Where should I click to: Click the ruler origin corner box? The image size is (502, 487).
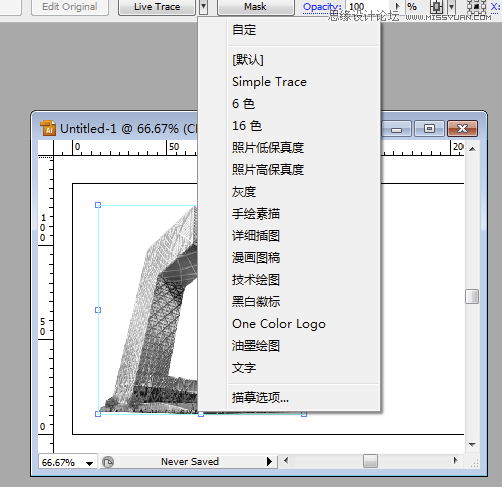(x=46, y=148)
